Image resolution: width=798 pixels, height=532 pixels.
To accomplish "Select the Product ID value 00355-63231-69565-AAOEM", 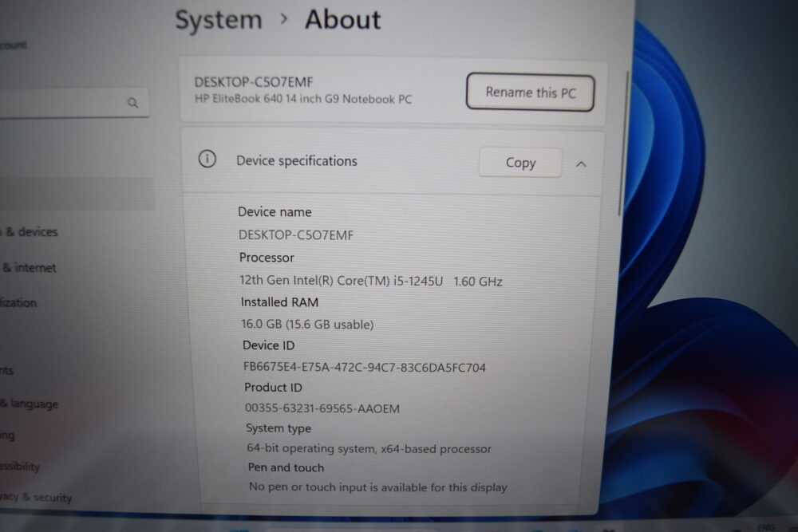I will 322,408.
